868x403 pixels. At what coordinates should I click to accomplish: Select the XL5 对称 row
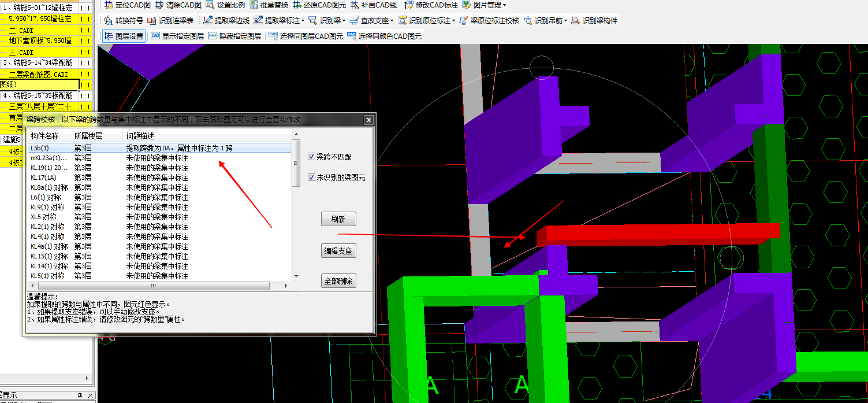pyautogui.click(x=160, y=217)
